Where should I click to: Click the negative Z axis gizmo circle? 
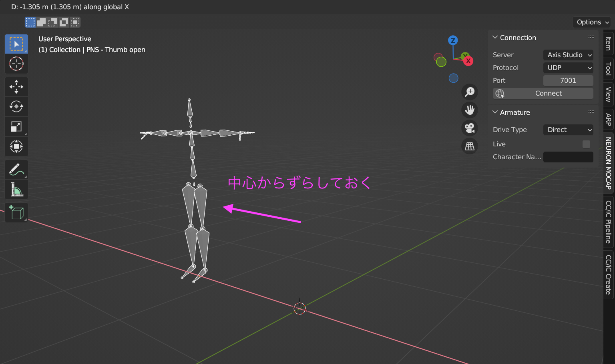(x=453, y=78)
